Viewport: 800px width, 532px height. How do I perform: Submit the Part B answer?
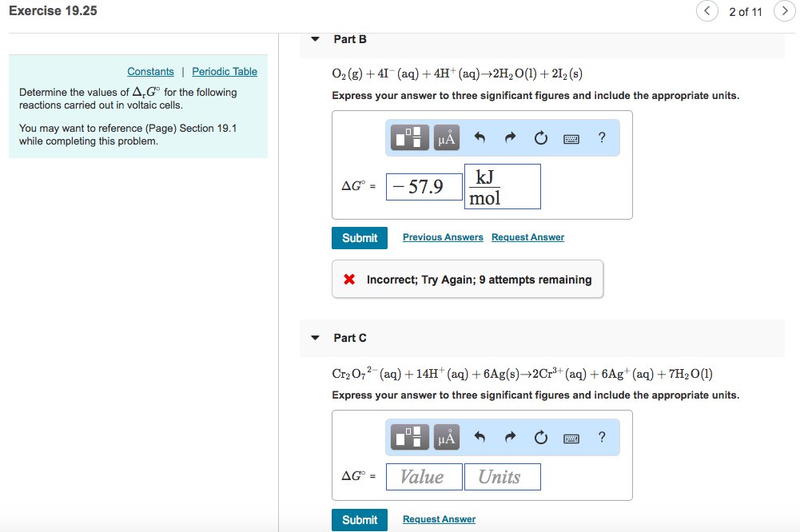pyautogui.click(x=359, y=237)
